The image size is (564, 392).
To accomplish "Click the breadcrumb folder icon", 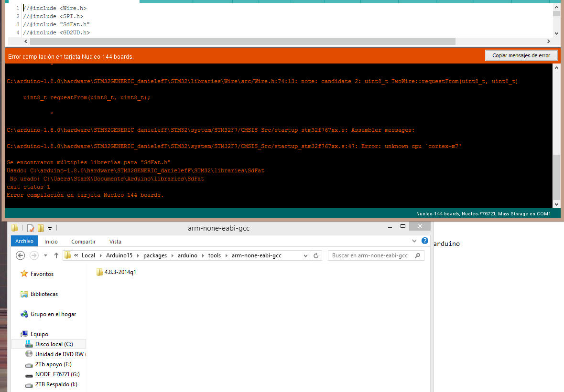I will (x=67, y=255).
